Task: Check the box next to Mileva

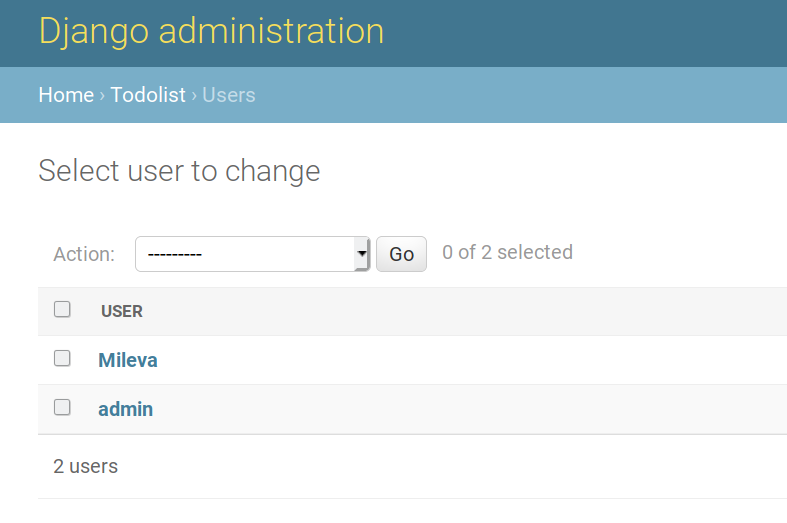Action: [x=62, y=358]
